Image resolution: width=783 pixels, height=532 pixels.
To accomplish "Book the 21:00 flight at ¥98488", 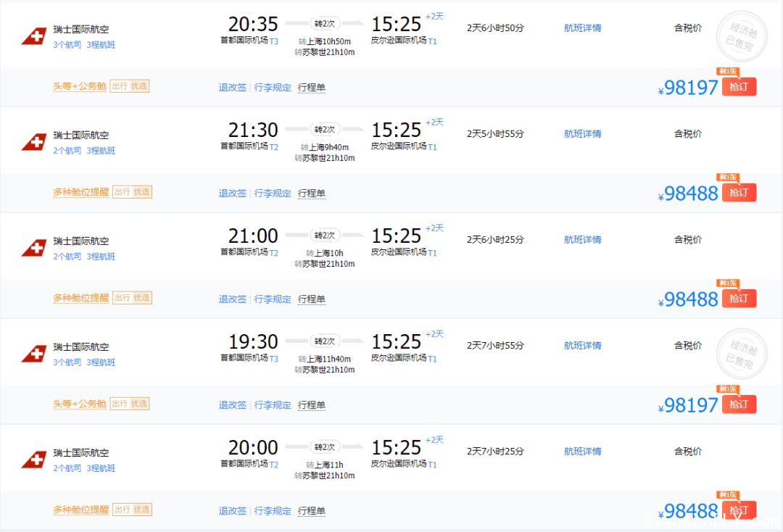I will pyautogui.click(x=739, y=299).
